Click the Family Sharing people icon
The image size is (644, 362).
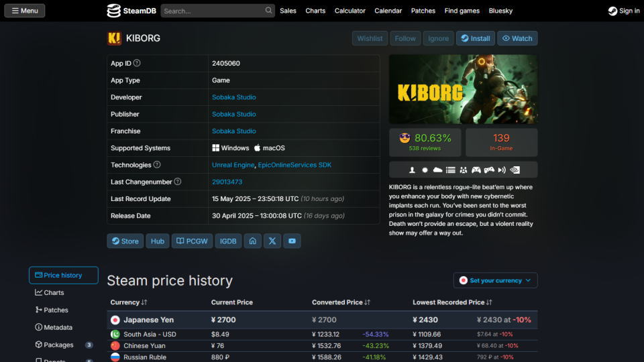click(464, 170)
